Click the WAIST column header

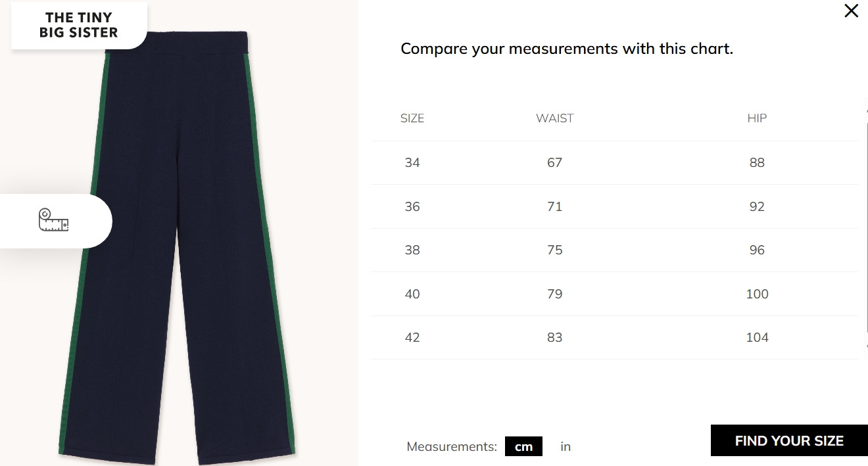pyautogui.click(x=554, y=118)
